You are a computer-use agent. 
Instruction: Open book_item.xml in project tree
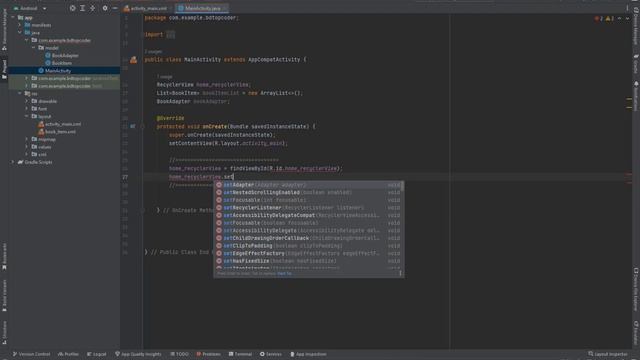pyautogui.click(x=57, y=132)
